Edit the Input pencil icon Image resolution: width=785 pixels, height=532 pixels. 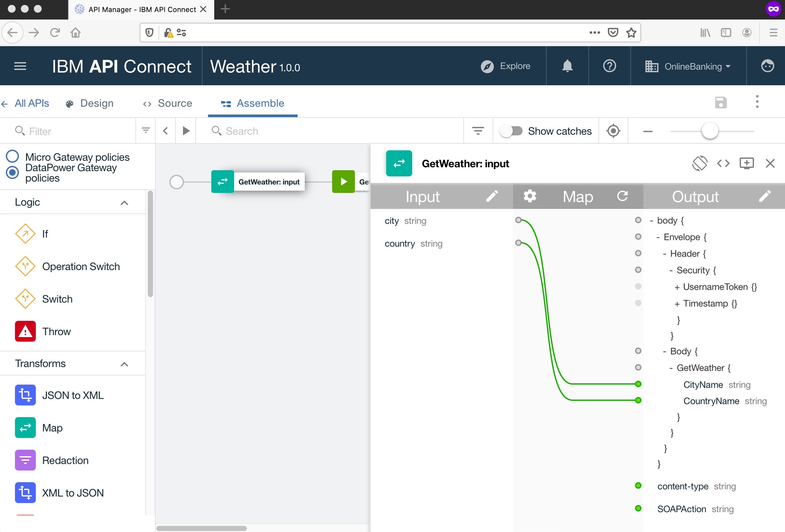pyautogui.click(x=492, y=196)
